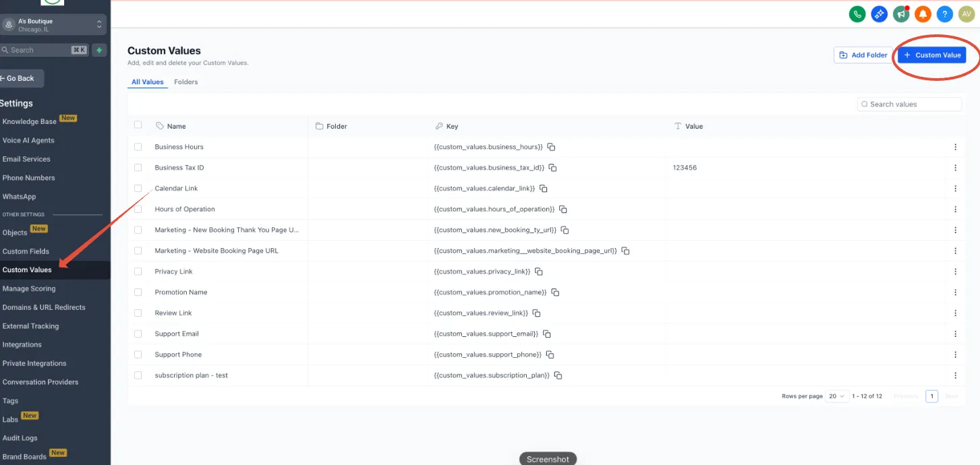Switch to the Folders tab
Viewport: 980px width, 465px height.
[186, 82]
